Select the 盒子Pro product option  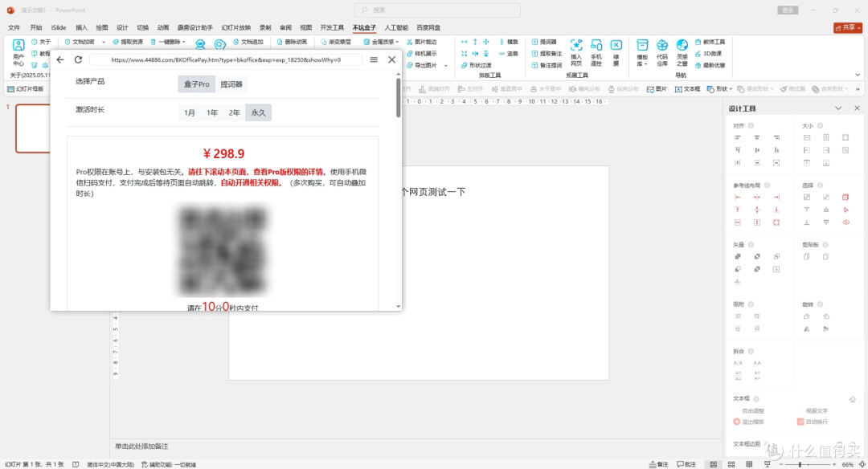click(x=197, y=84)
